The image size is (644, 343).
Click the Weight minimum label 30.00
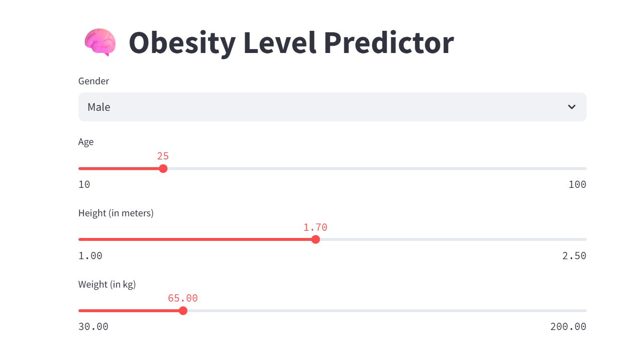pos(93,327)
